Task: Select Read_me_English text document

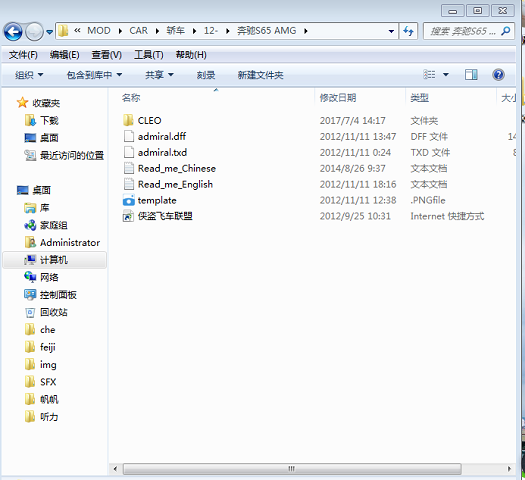Action: (x=175, y=184)
